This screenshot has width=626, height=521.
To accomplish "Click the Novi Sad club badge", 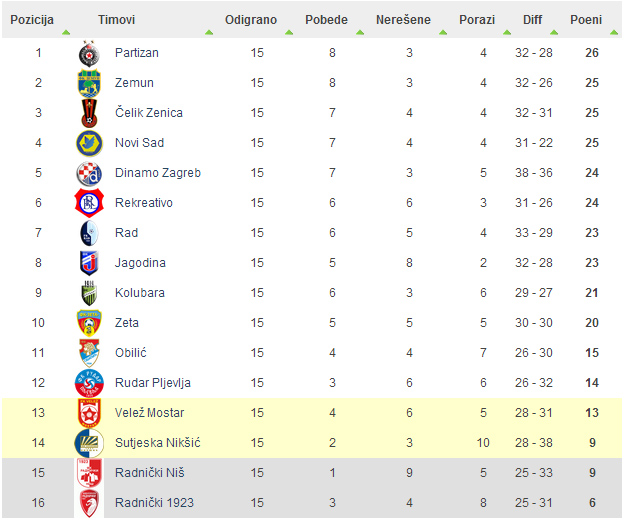I will [89, 143].
